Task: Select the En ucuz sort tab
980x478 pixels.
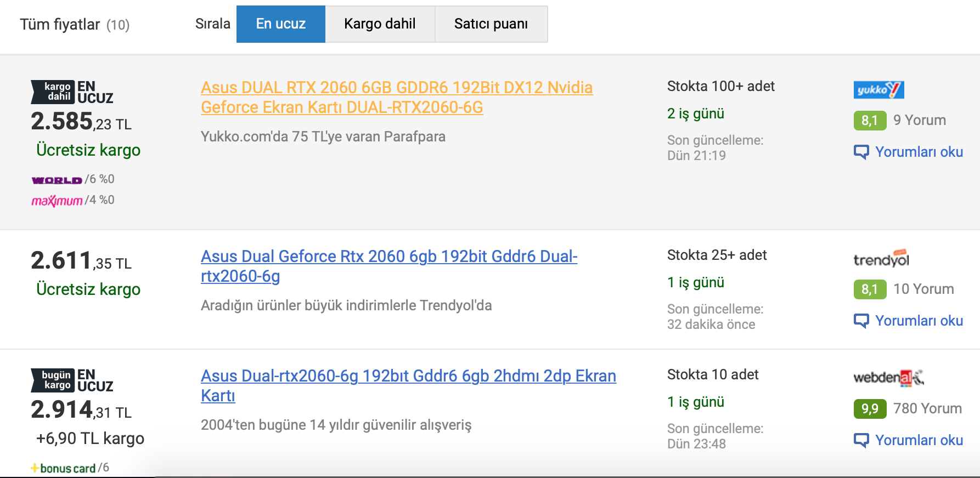Action: pyautogui.click(x=280, y=24)
